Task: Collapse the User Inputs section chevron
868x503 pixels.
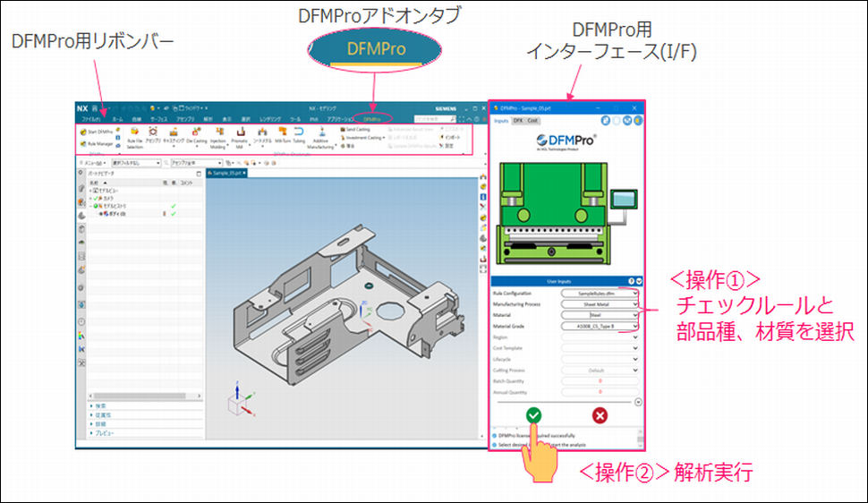Action: (x=639, y=281)
